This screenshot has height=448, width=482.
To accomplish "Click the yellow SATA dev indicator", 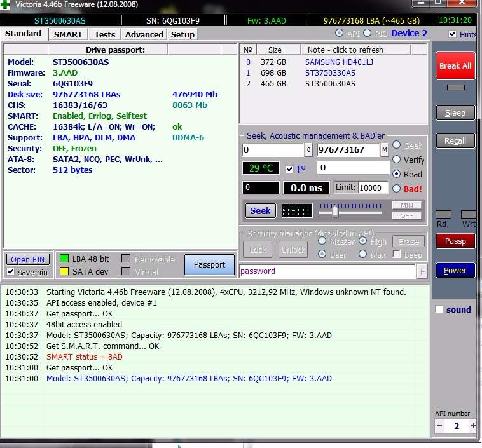I will [64, 271].
